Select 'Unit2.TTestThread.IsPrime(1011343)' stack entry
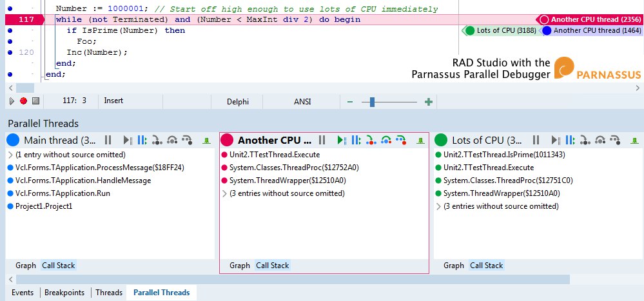This screenshot has width=644, height=301. (x=504, y=155)
